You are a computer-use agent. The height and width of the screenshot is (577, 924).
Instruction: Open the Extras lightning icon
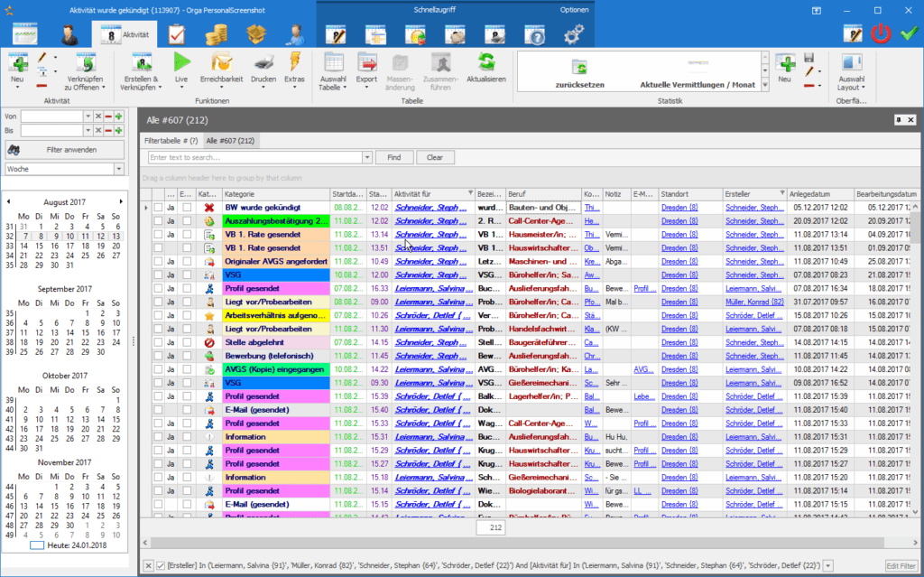pyautogui.click(x=295, y=62)
